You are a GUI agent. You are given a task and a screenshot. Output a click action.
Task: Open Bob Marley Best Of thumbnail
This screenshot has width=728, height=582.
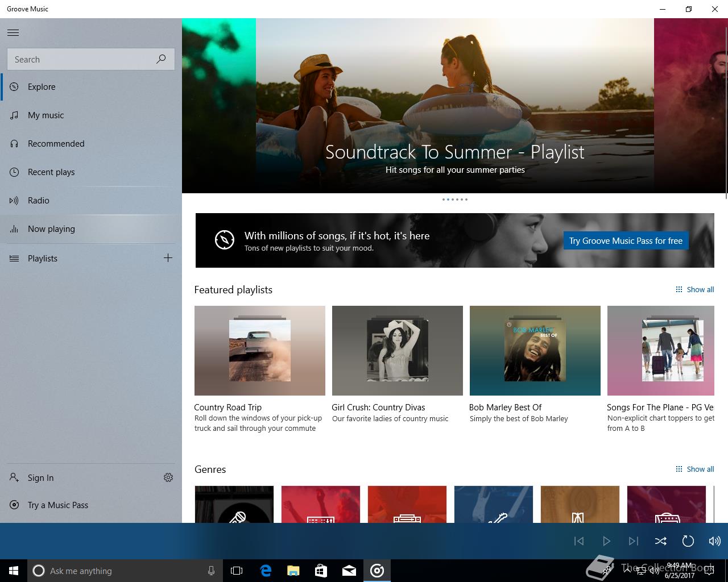535,351
